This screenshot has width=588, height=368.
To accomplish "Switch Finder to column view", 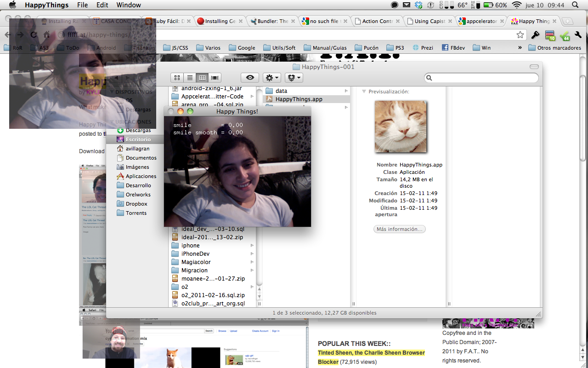I will point(202,78).
